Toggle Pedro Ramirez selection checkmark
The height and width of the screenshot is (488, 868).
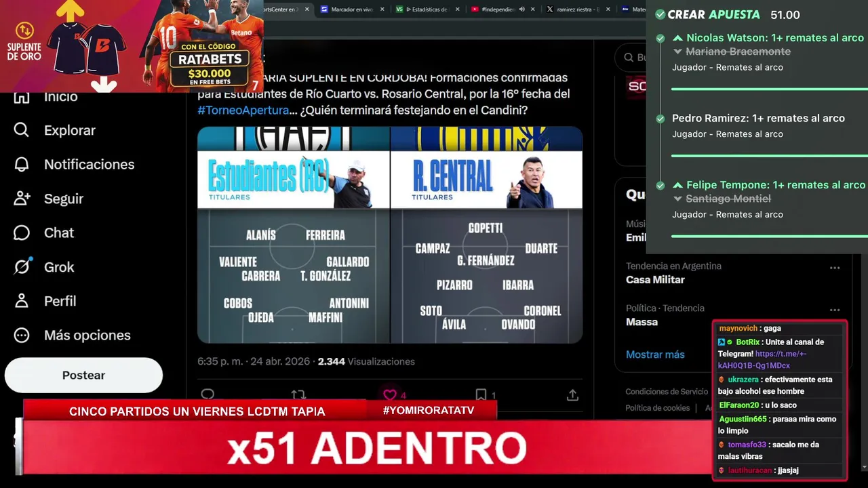[660, 119]
